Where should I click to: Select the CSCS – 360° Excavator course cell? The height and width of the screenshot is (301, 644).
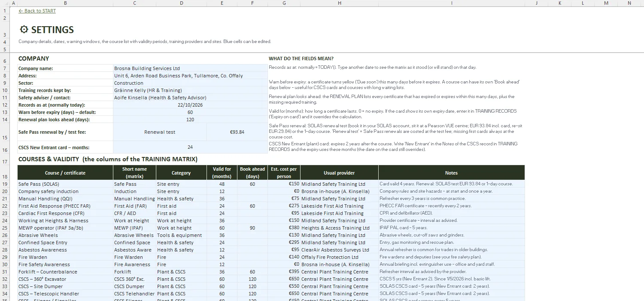65,279
